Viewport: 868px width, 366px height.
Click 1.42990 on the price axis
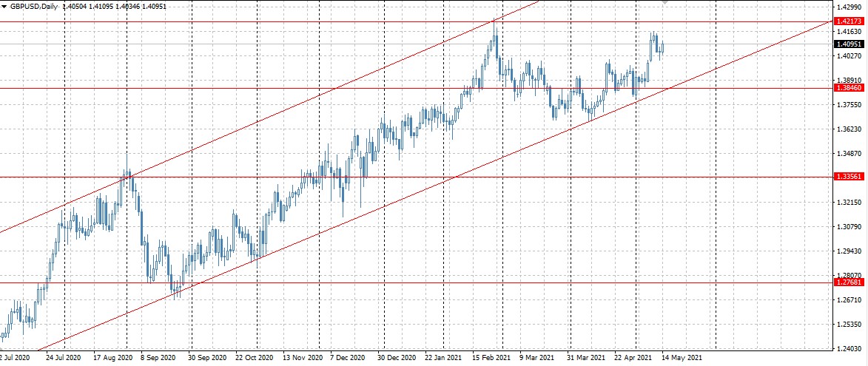click(850, 7)
